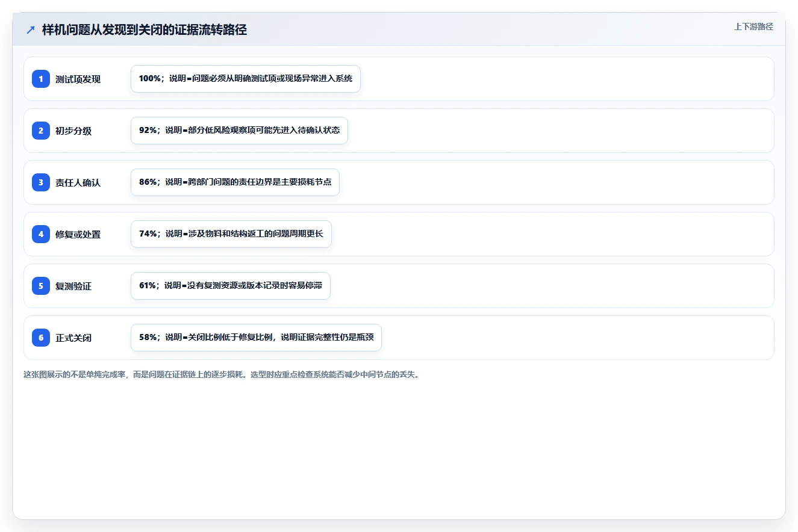798x532 pixels.
Task: Select step badge number 2
Action: [41, 131]
